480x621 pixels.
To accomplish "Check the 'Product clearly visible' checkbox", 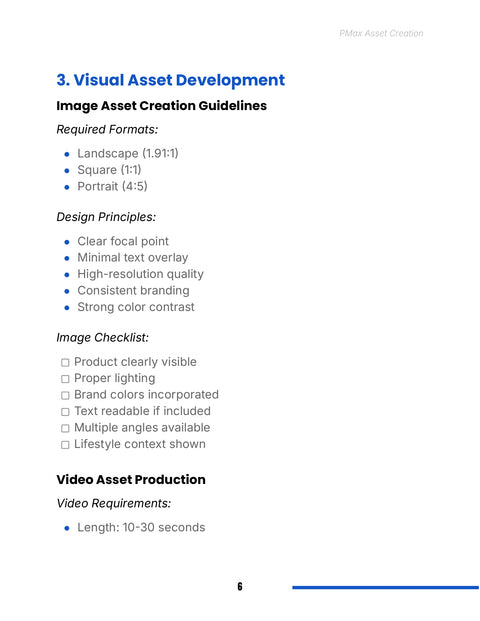I will (65, 362).
